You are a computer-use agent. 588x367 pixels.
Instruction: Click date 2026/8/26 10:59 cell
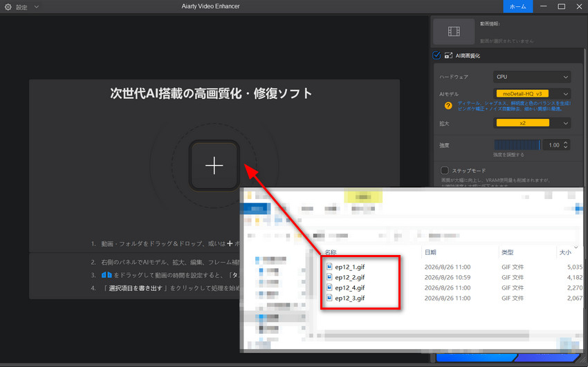[448, 278]
